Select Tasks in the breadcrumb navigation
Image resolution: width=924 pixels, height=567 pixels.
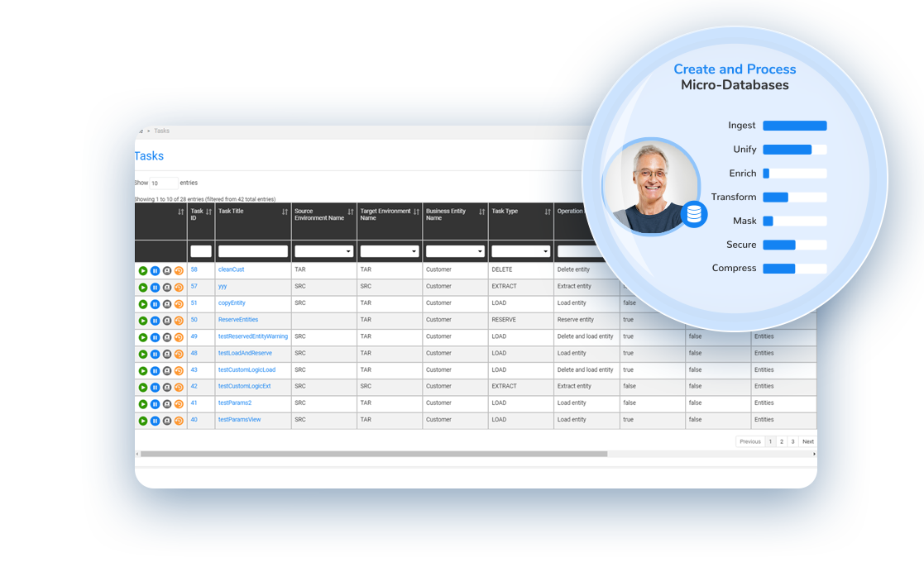161,131
